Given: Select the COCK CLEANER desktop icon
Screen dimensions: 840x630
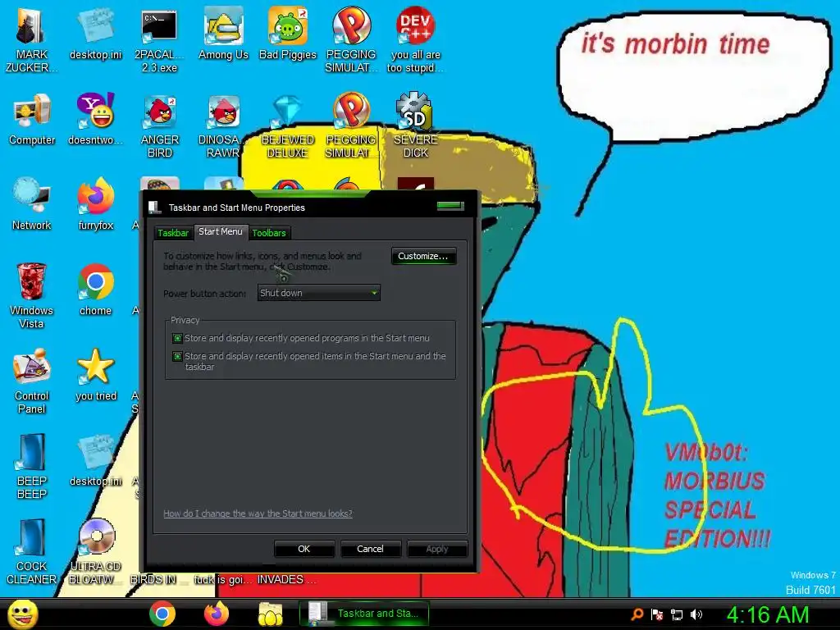Looking at the screenshot, I should [31, 550].
